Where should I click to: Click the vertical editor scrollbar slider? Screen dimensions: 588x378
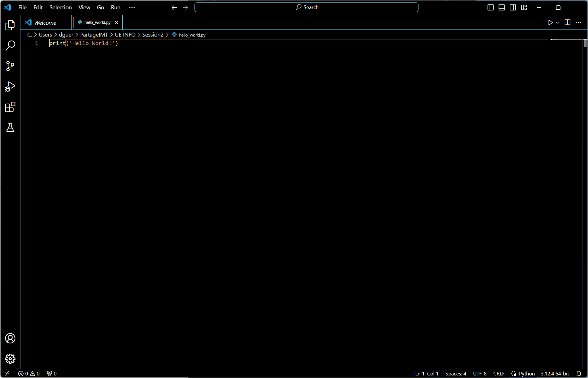click(x=585, y=43)
